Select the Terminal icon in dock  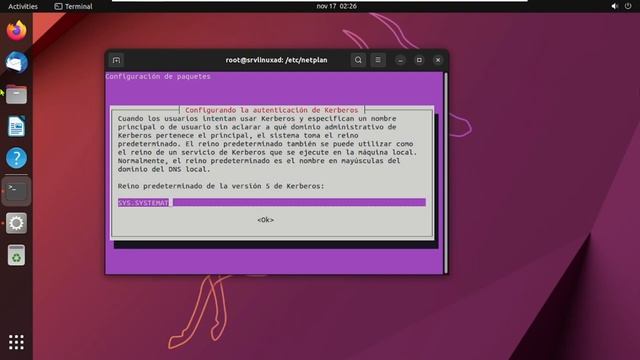(16, 191)
